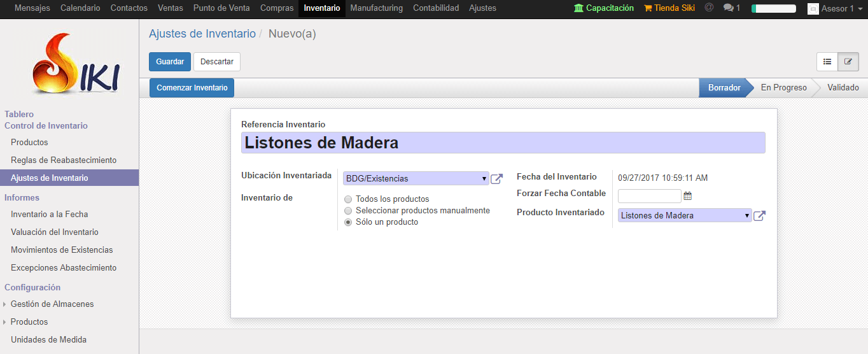The width and height of the screenshot is (868, 354).
Task: Click the @ mentions icon
Action: click(x=709, y=8)
